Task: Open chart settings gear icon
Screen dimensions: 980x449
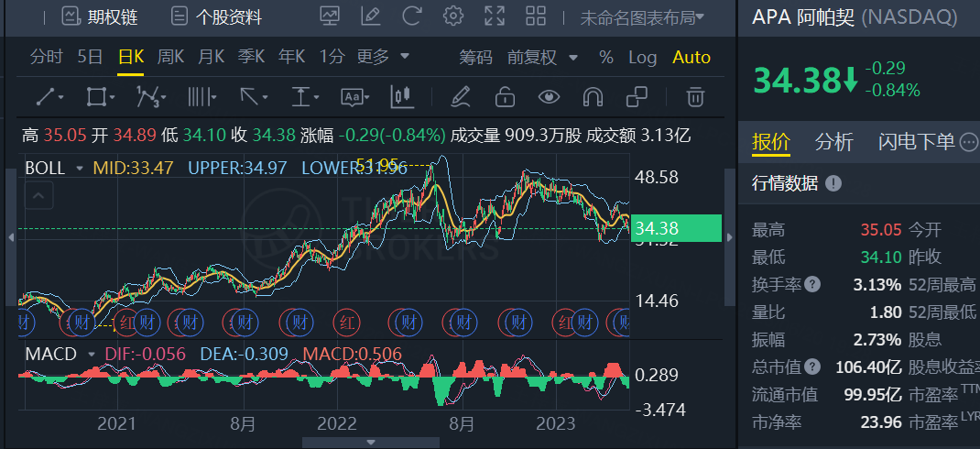Action: click(453, 16)
